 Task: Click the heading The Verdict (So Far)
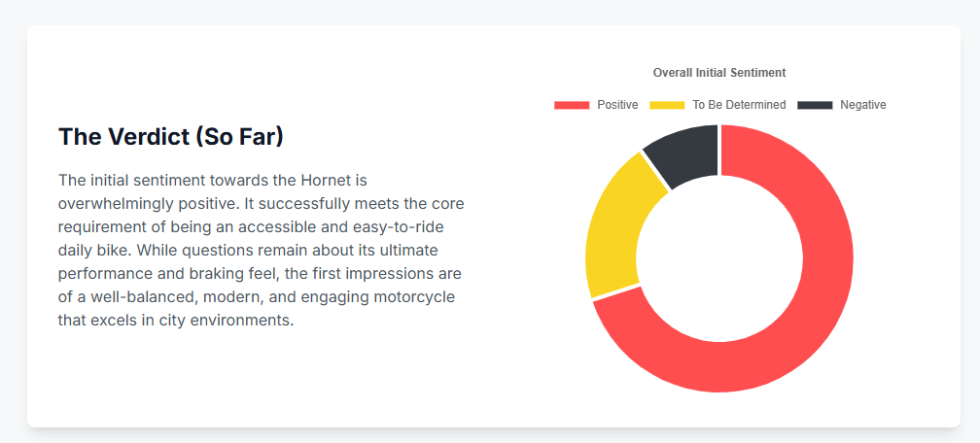pos(171,137)
